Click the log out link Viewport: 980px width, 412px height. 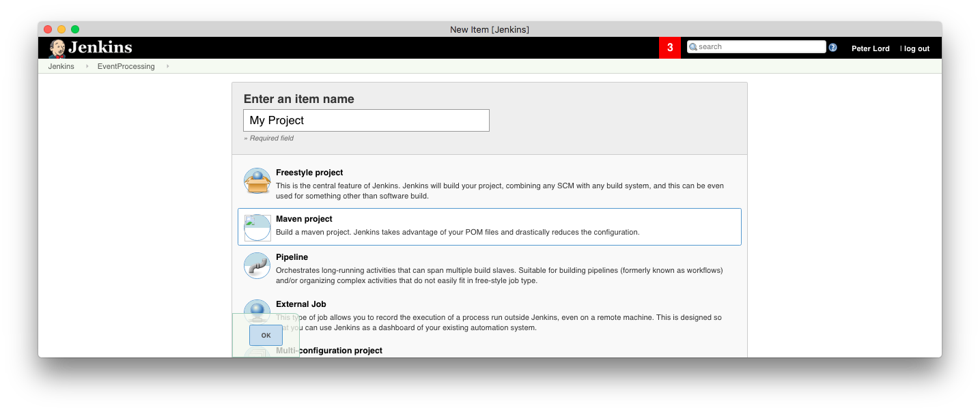click(917, 48)
